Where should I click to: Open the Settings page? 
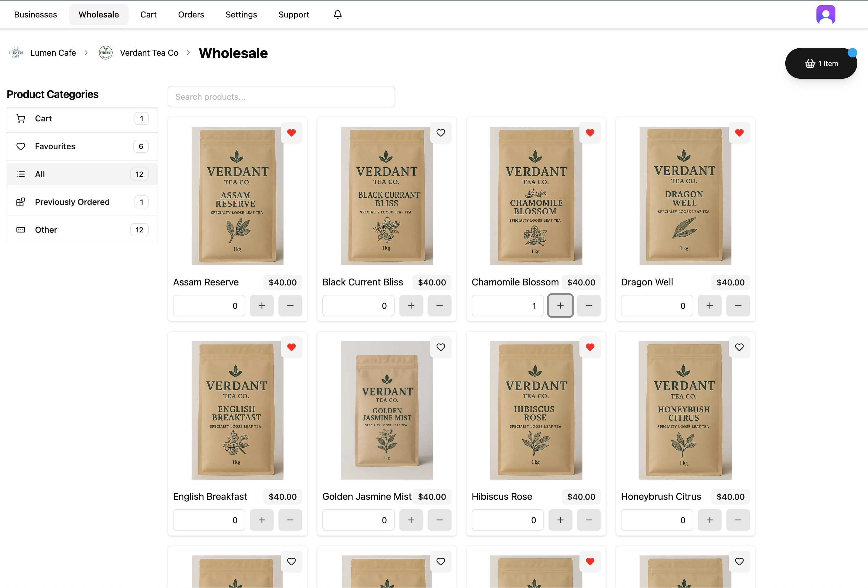[241, 14]
